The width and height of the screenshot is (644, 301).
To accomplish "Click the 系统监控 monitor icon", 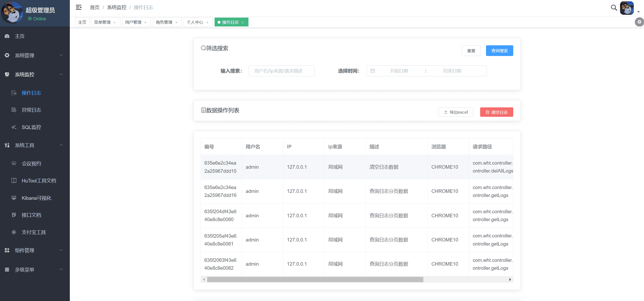I will (7, 74).
